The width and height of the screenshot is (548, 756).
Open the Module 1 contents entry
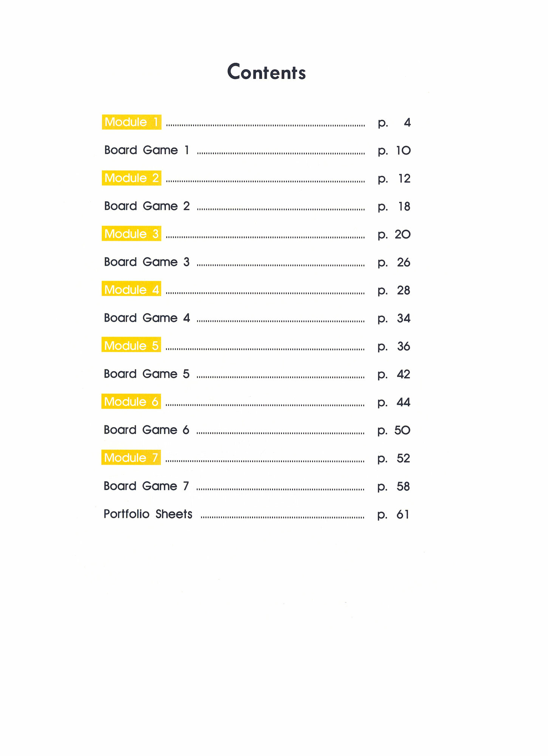tap(131, 122)
